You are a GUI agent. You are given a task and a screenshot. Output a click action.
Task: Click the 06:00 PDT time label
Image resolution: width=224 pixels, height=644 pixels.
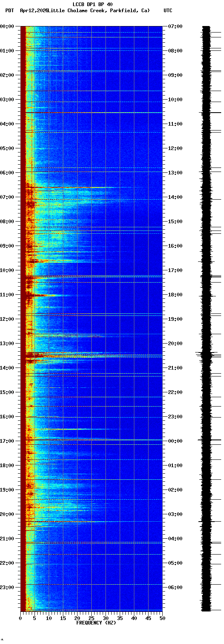click(x=7, y=173)
